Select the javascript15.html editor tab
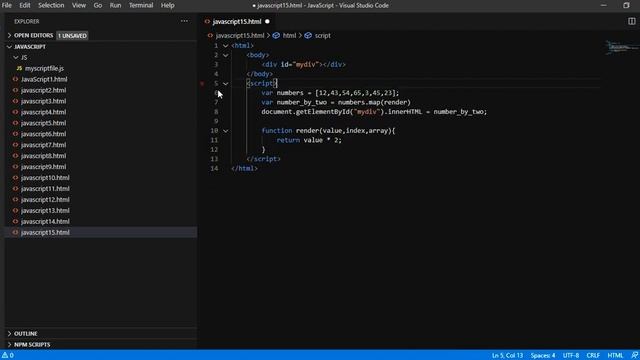Image resolution: width=640 pixels, height=360 pixels. pyautogui.click(x=237, y=22)
